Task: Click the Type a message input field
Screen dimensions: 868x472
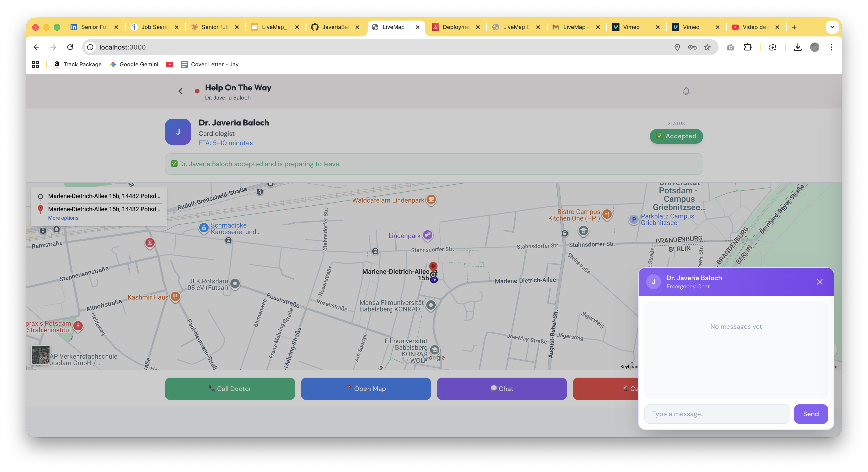Action: coord(717,414)
